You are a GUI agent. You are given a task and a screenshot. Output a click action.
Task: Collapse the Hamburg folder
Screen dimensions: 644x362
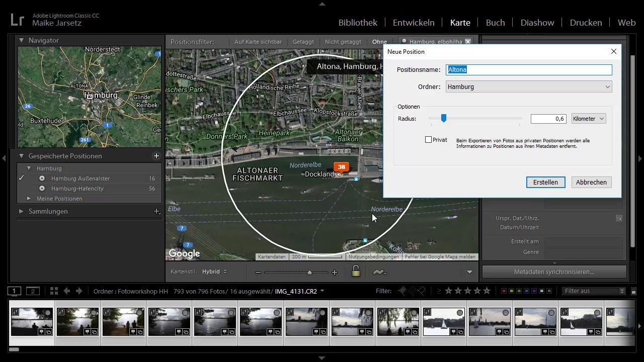click(x=29, y=168)
